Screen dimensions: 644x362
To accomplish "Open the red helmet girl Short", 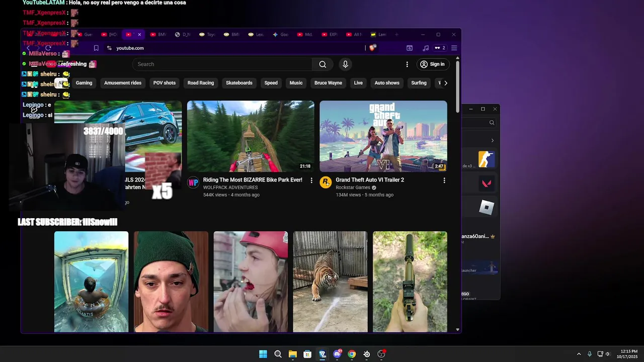I will tap(251, 282).
